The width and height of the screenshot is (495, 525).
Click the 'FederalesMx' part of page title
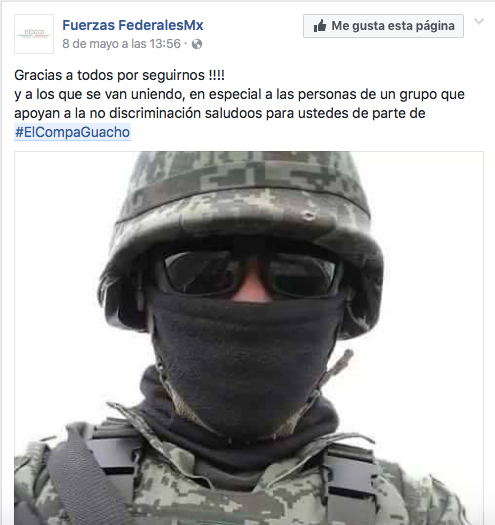tap(161, 25)
